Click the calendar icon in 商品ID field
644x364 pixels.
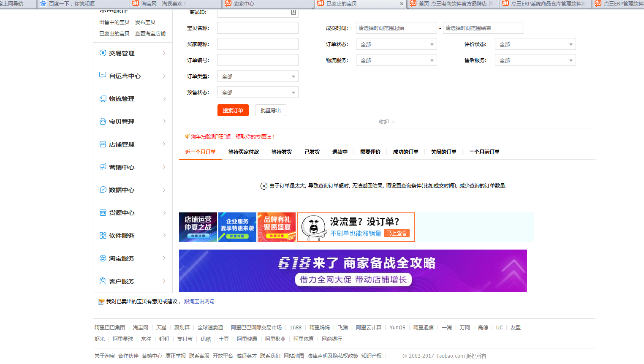[x=293, y=12]
